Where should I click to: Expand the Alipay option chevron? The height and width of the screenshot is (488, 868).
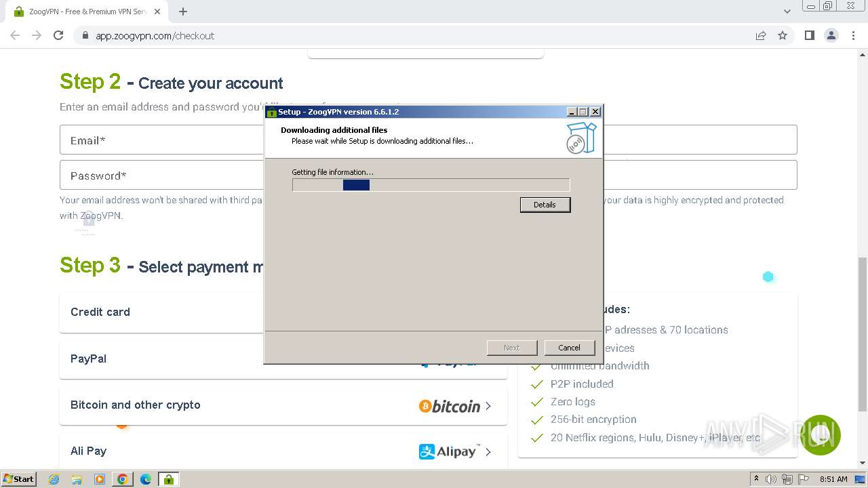pyautogui.click(x=488, y=452)
